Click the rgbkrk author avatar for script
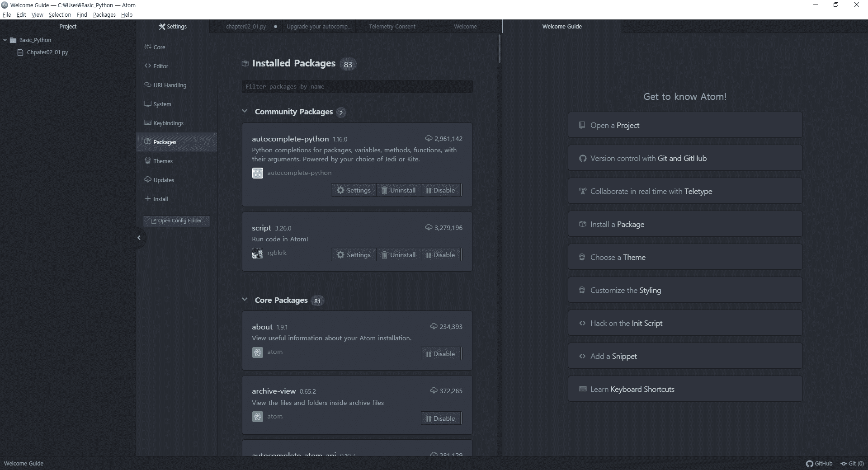 pyautogui.click(x=258, y=254)
